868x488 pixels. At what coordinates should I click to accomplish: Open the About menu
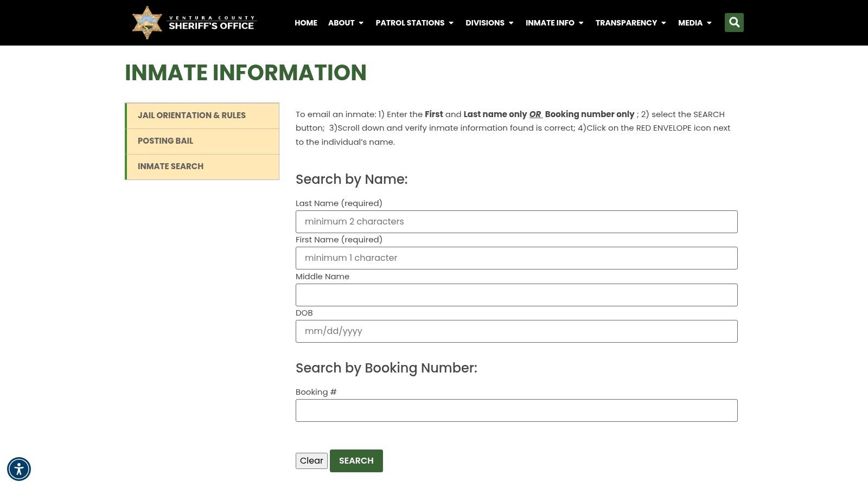[341, 23]
